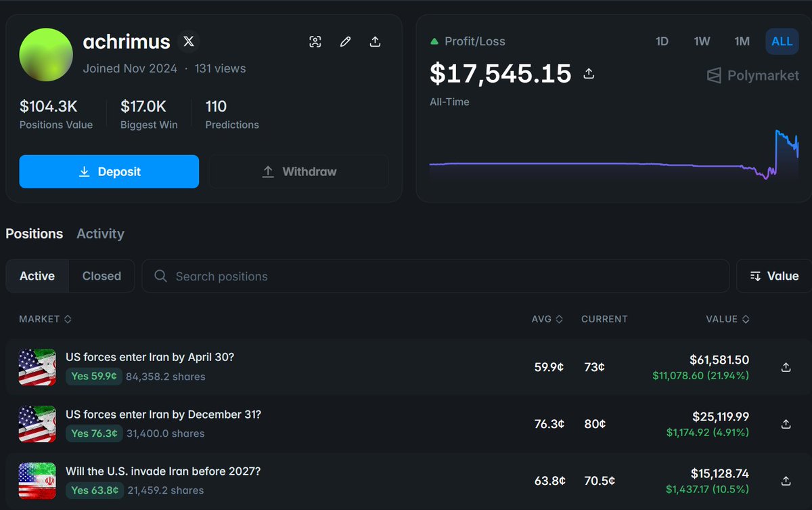Click the December 31 market flag thumbnail
The width and height of the screenshot is (812, 510).
point(37,424)
